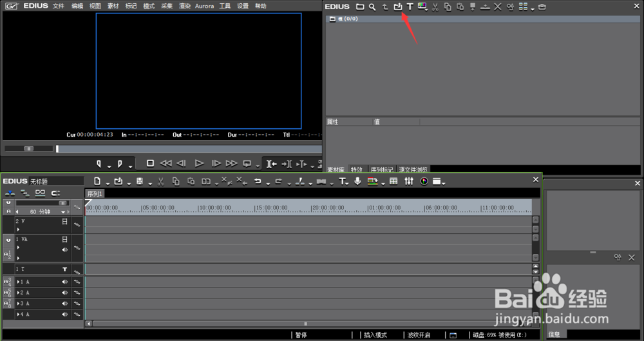
Task: Switch to the 特效 tab
Action: (x=357, y=170)
